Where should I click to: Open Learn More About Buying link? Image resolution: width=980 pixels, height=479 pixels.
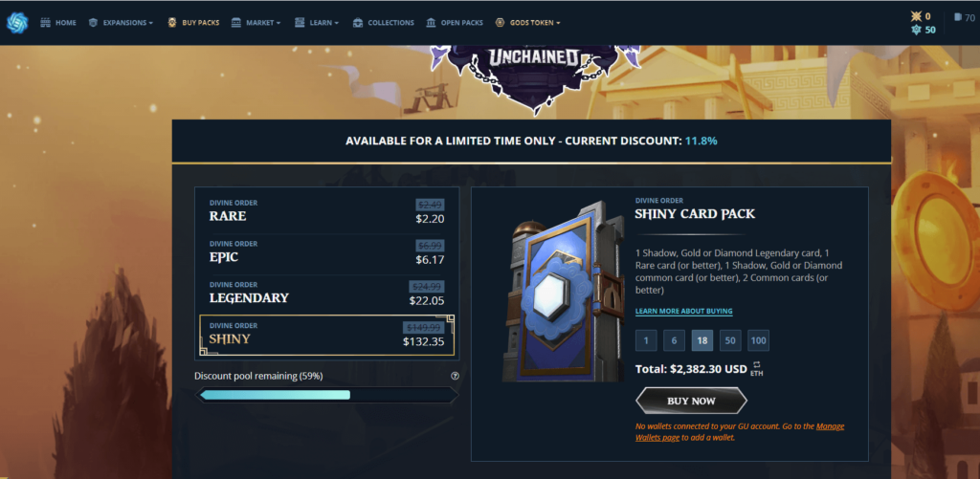tap(683, 311)
